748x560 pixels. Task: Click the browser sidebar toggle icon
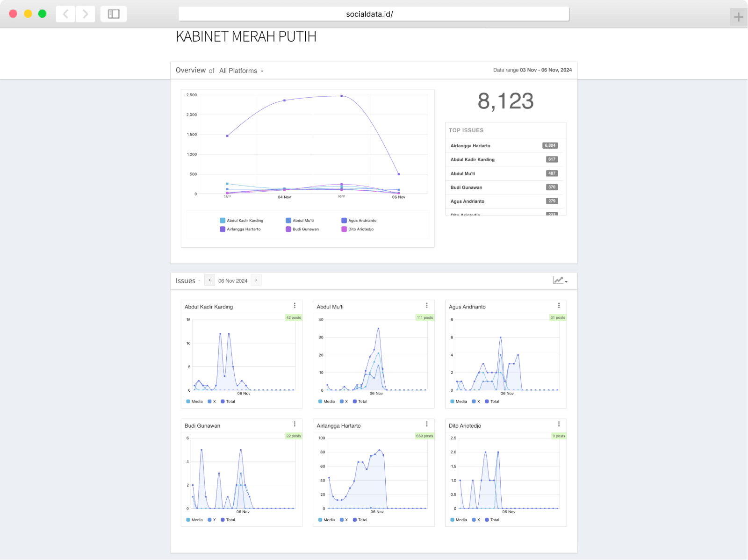(x=114, y=14)
